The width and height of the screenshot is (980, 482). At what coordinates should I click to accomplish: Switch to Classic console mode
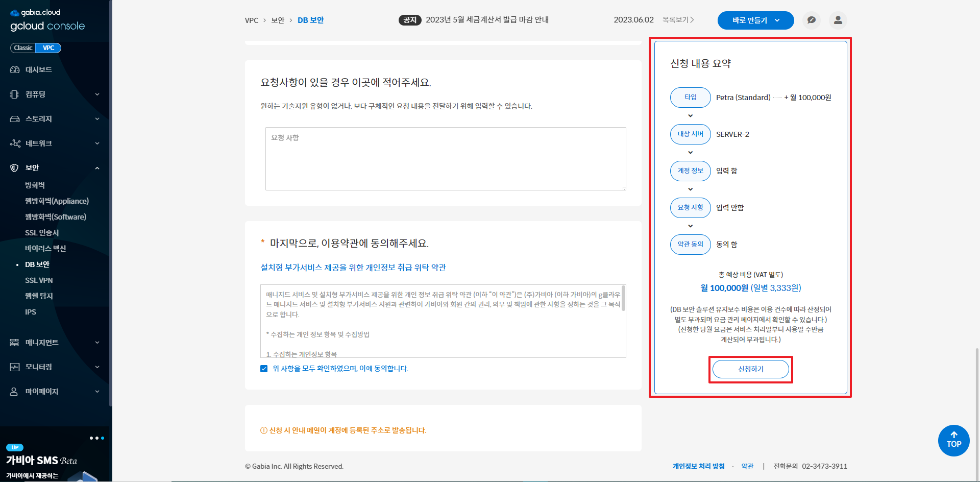23,48
